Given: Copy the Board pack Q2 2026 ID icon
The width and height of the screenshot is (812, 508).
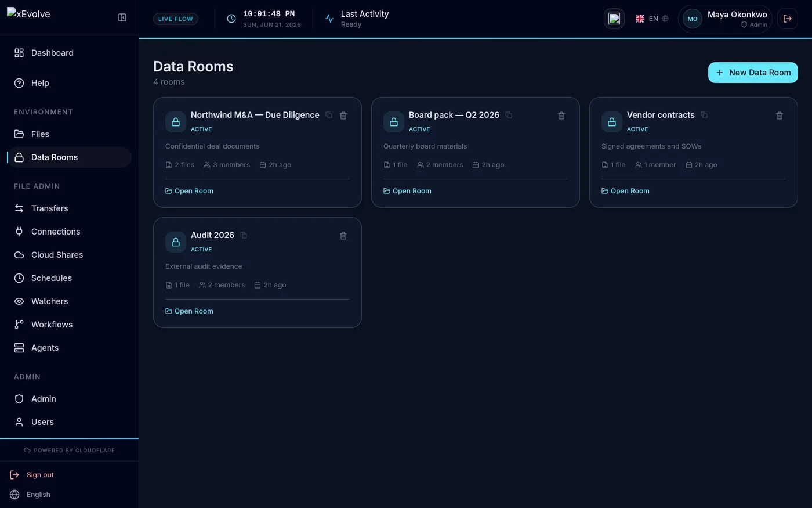Looking at the screenshot, I should [509, 115].
